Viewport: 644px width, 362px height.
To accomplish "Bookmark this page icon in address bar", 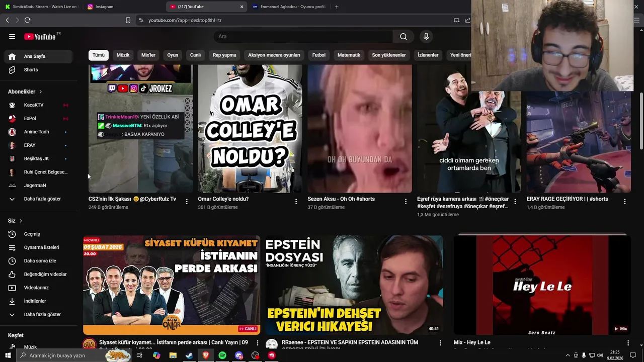I will pos(128,20).
